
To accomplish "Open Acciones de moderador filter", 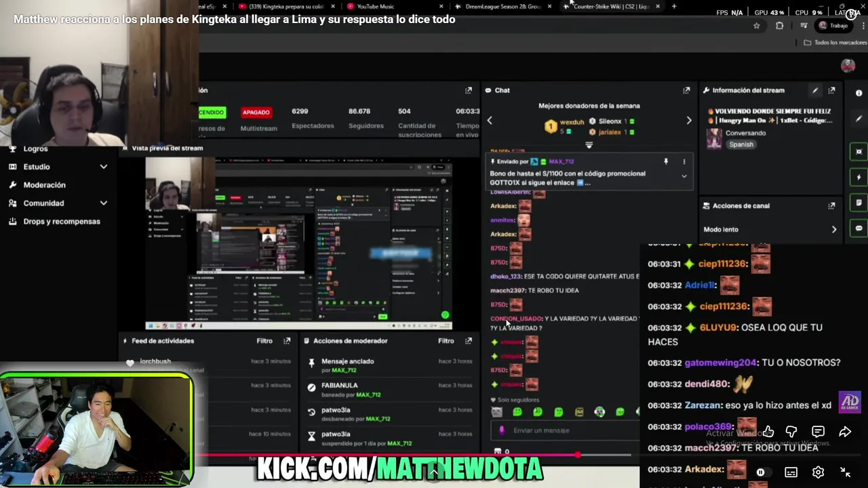I will (x=446, y=341).
